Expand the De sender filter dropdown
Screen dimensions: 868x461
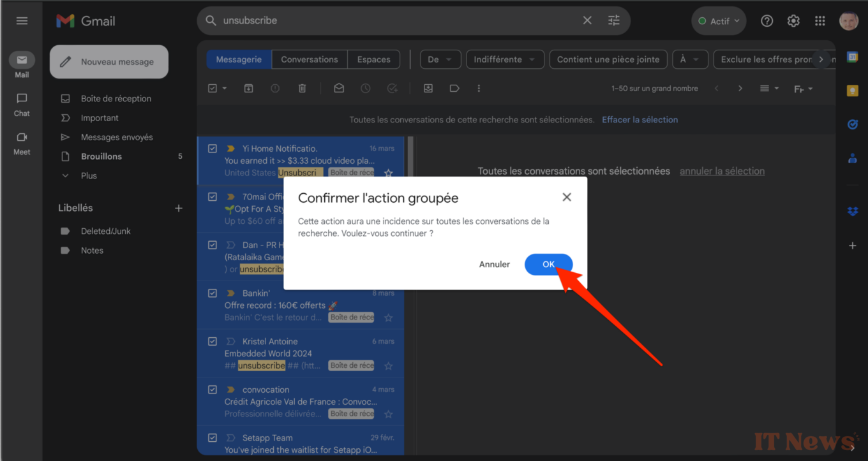[x=440, y=59]
